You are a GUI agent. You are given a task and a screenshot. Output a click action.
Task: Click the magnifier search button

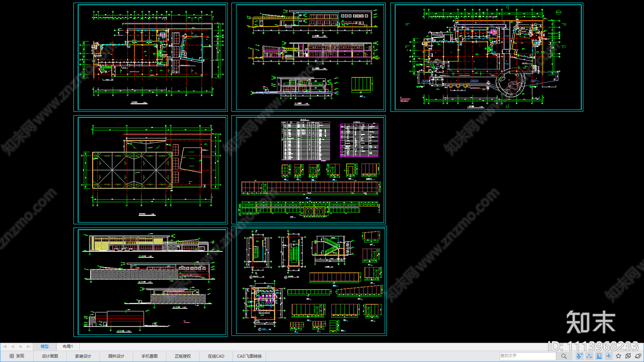[x=564, y=356]
